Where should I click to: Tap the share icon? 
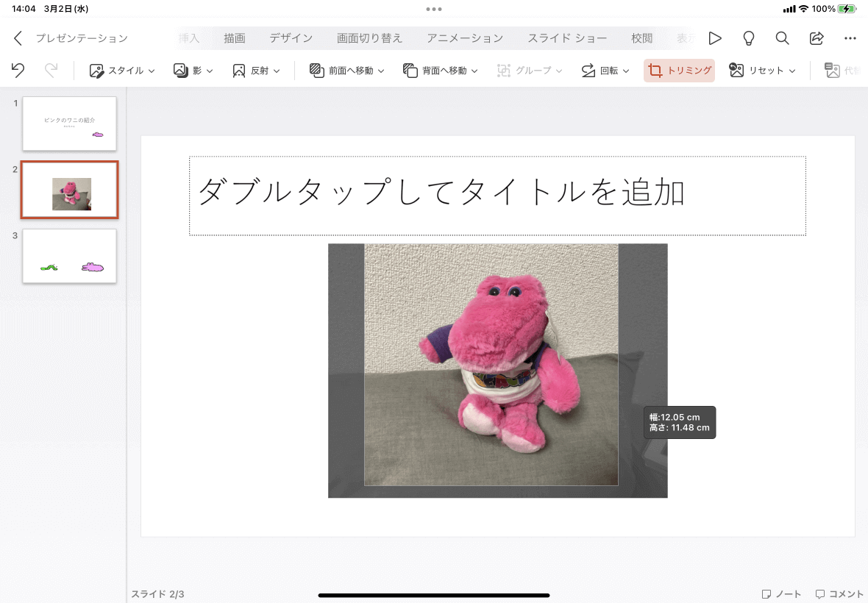point(817,38)
